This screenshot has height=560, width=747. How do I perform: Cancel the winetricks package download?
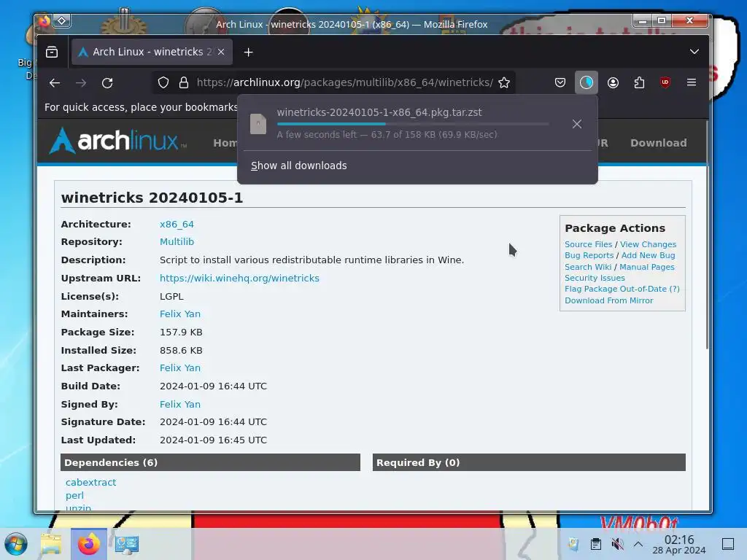[577, 124]
